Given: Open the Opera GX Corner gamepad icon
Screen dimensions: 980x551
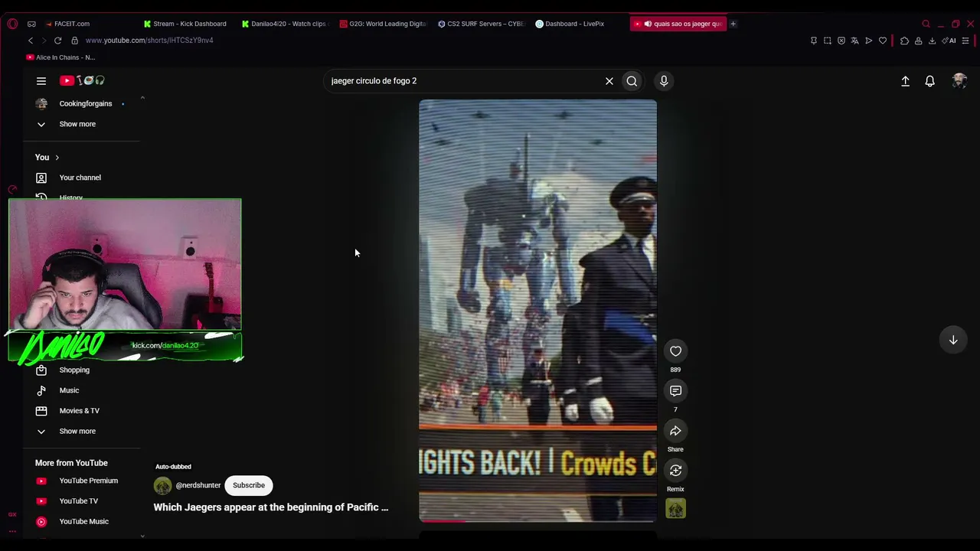Looking at the screenshot, I should (31, 24).
